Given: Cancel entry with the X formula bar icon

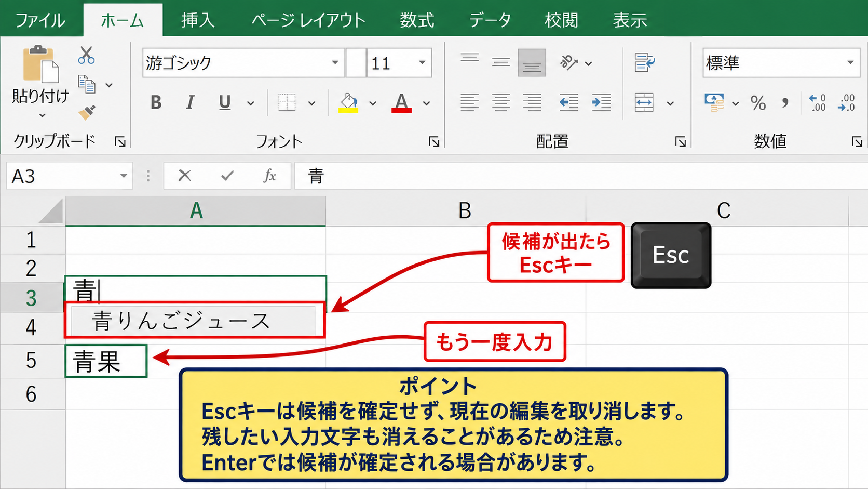Looking at the screenshot, I should (x=185, y=176).
